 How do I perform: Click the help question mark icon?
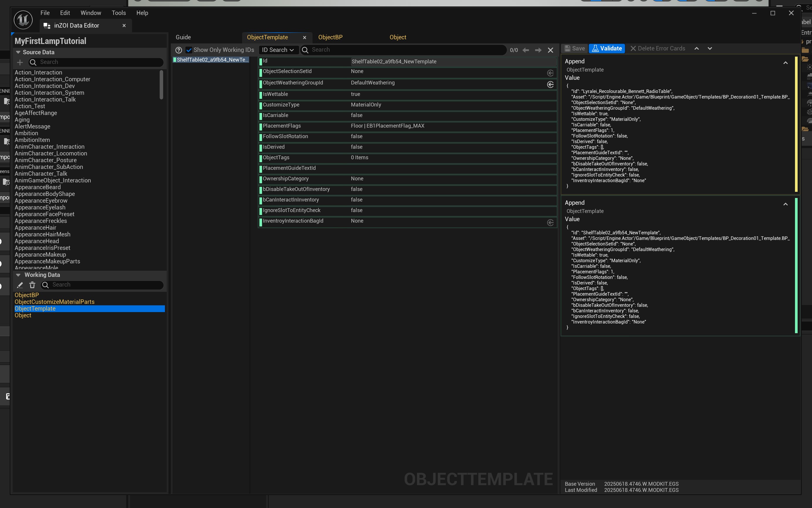point(179,50)
